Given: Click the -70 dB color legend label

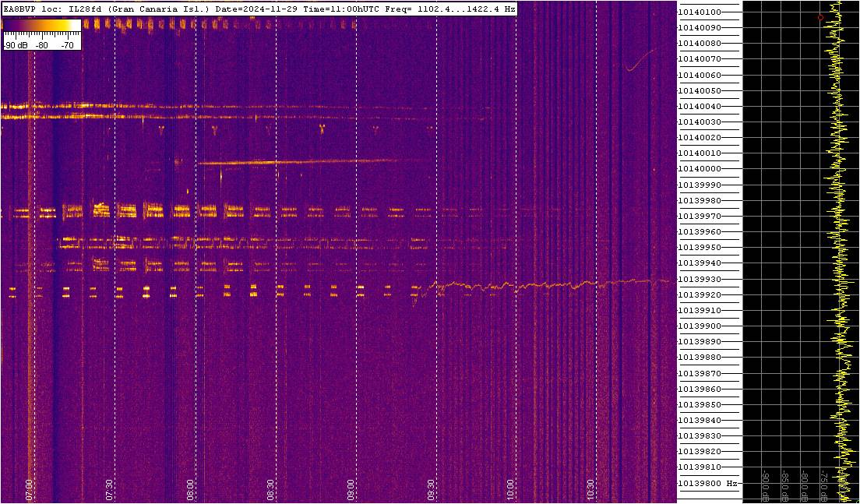Looking at the screenshot, I should point(68,45).
